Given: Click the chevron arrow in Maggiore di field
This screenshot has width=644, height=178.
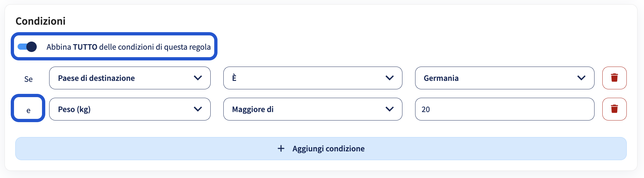Looking at the screenshot, I should (x=390, y=109).
